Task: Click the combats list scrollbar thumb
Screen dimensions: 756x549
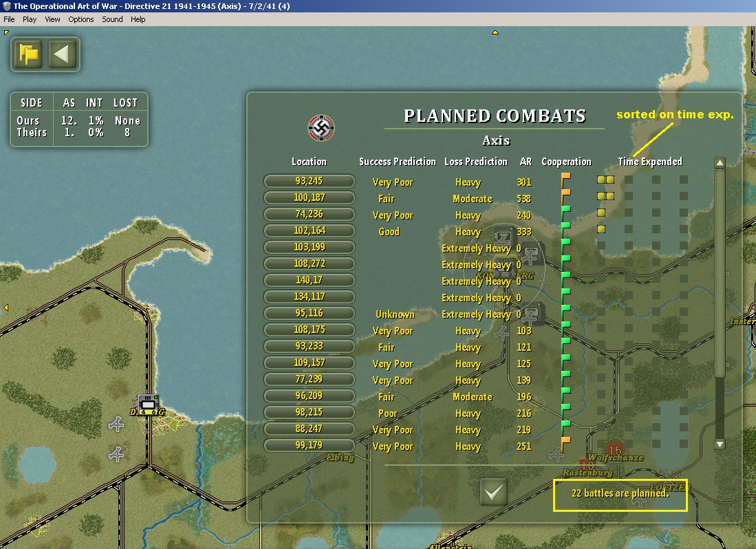Action: (720, 273)
